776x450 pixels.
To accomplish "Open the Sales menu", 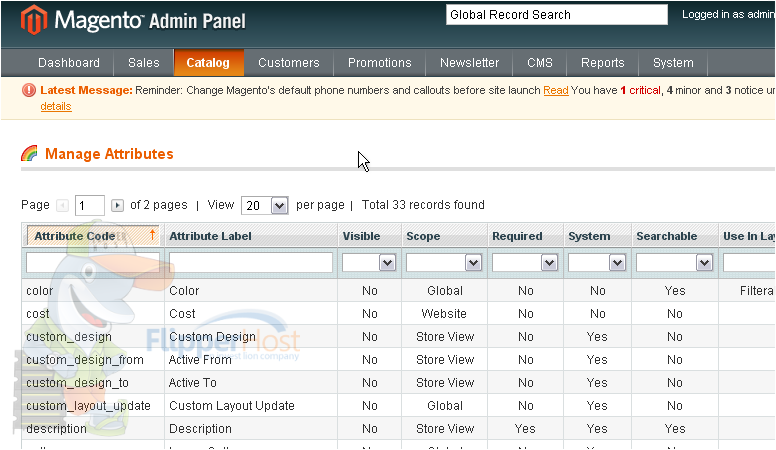I will coord(144,63).
